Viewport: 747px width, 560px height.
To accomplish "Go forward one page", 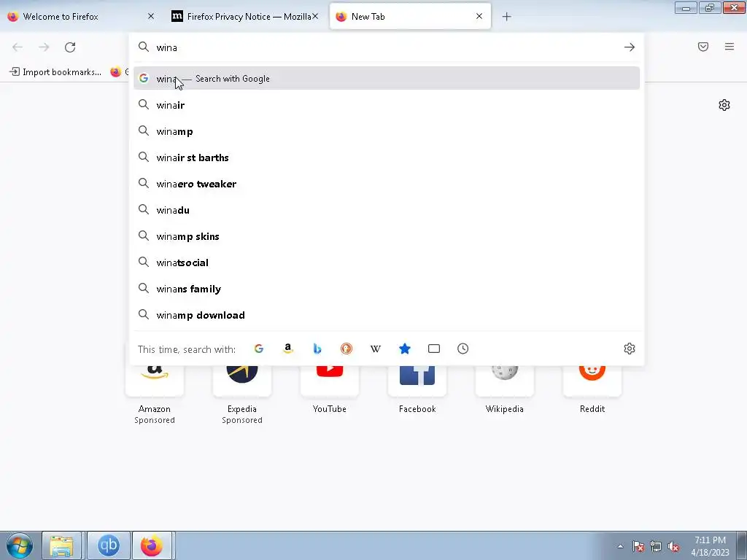I will click(44, 47).
